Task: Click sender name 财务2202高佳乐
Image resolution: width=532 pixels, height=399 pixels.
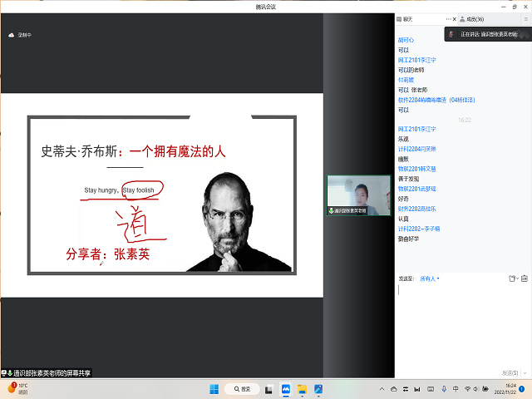Action: pyautogui.click(x=417, y=209)
